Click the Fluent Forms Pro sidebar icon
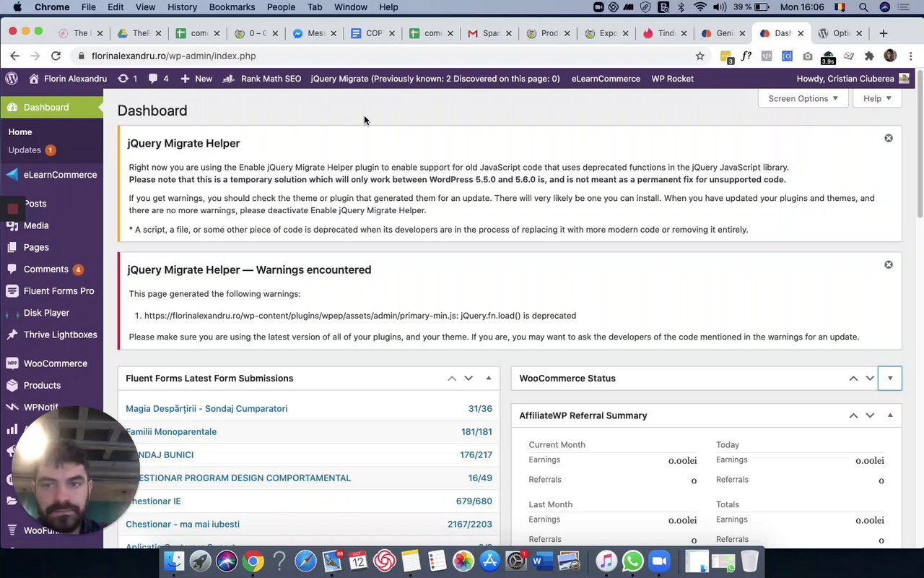The image size is (924, 578). click(12, 290)
